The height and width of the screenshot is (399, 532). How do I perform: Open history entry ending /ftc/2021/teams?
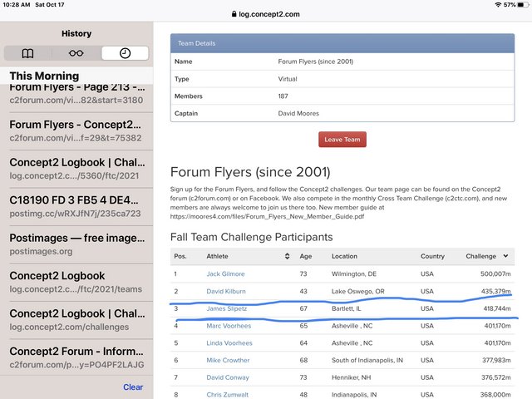point(77,283)
